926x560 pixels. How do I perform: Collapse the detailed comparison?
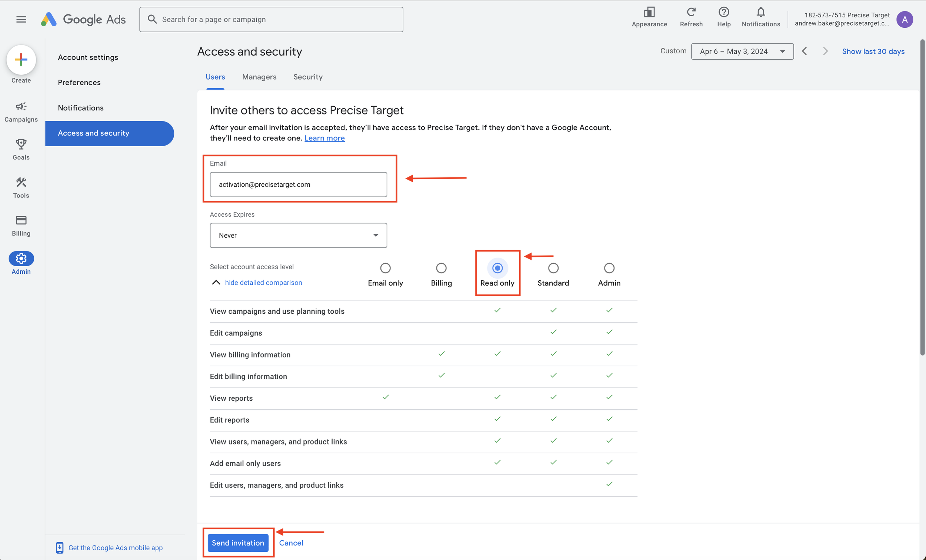(263, 283)
